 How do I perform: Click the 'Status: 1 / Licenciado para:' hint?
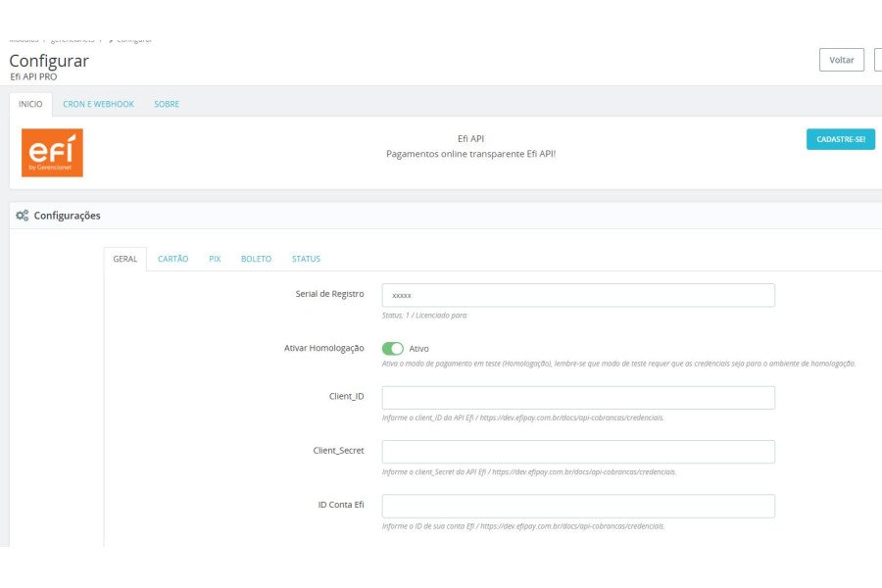(x=424, y=316)
